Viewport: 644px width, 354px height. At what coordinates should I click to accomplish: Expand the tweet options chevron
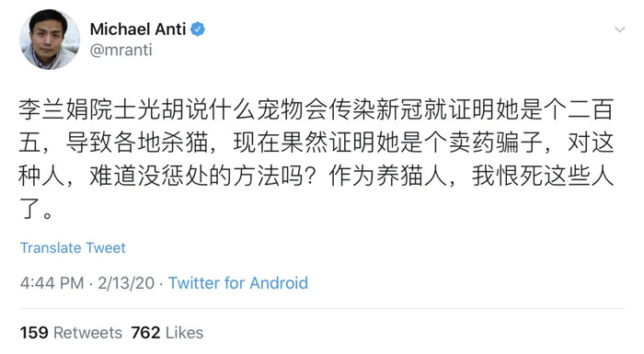coord(619,29)
